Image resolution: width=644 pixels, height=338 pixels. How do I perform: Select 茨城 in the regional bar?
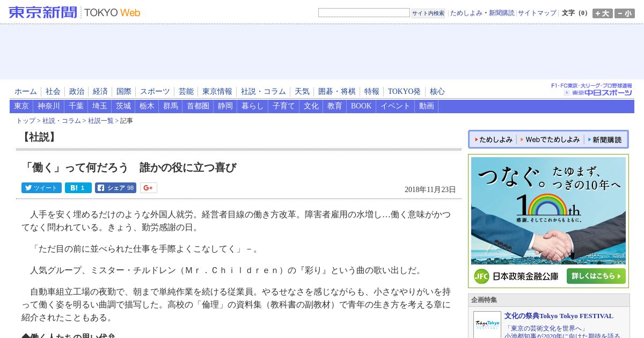tap(123, 106)
